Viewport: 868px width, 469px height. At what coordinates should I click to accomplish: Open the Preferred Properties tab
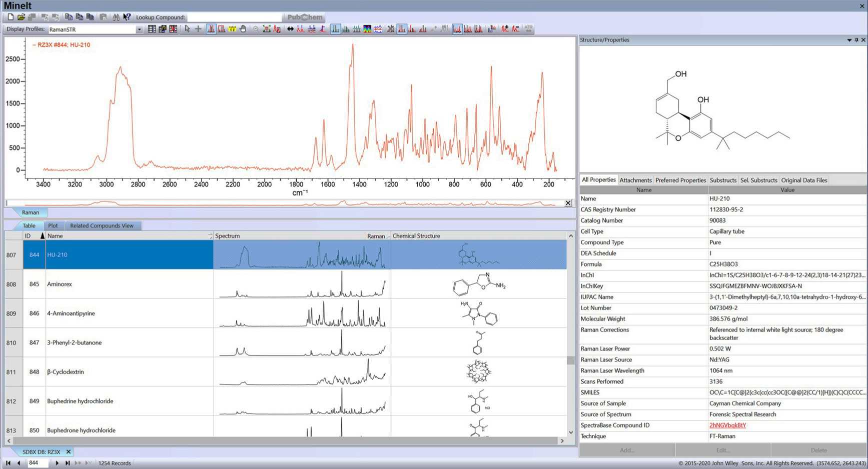click(x=680, y=180)
